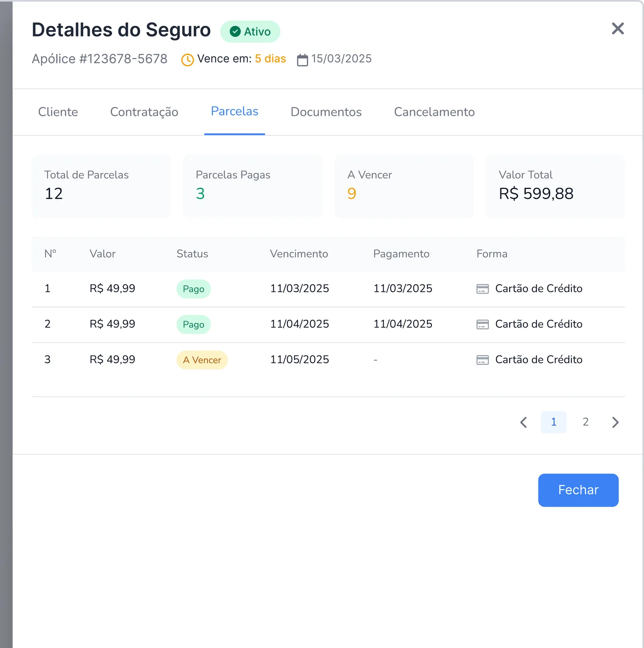Click the Fechar button
The width and height of the screenshot is (644, 648).
pos(578,490)
